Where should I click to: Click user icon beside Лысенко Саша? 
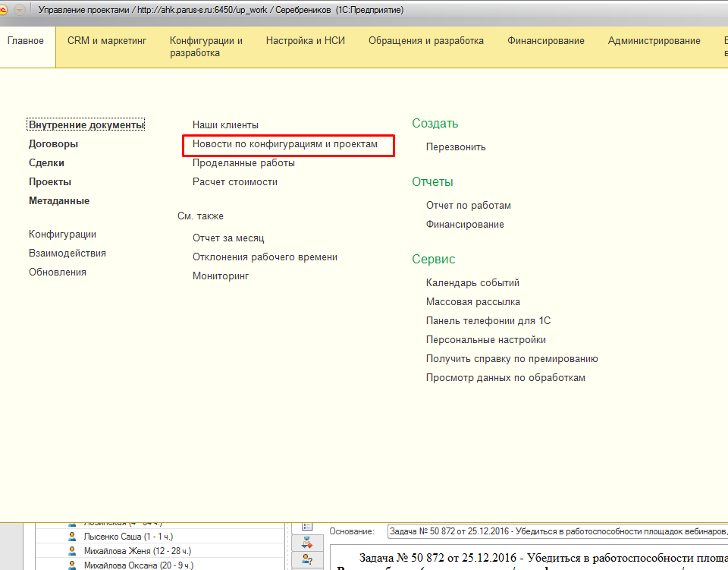pyautogui.click(x=73, y=537)
